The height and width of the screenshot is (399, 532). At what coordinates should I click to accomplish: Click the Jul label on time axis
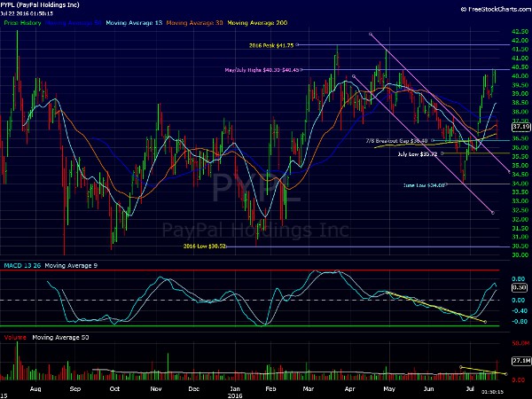(x=470, y=389)
